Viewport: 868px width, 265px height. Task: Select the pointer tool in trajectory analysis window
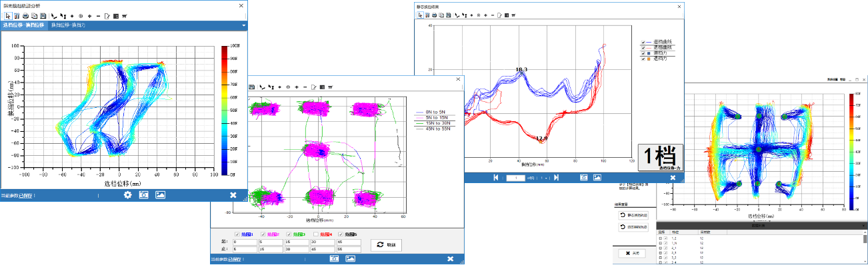coord(8,16)
